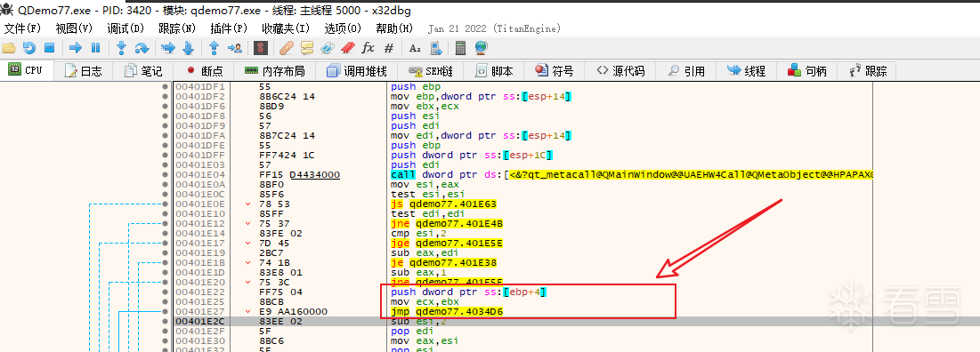This screenshot has height=352, width=980.
Task: Click the Step into icon
Action: pos(122,47)
